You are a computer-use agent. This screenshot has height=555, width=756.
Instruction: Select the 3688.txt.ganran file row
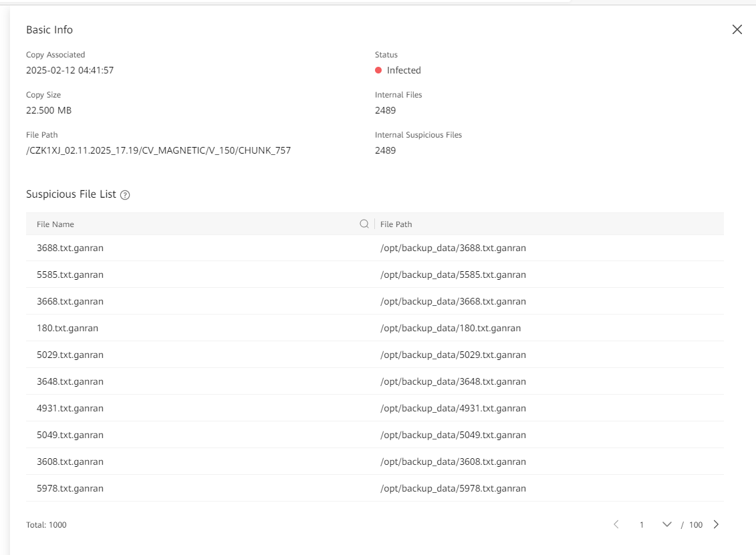[x=70, y=248]
